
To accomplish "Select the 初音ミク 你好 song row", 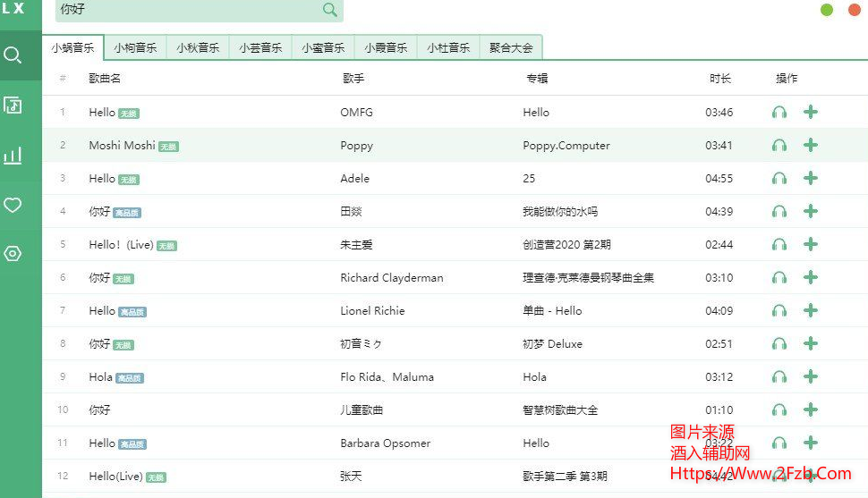I will coord(358,343).
